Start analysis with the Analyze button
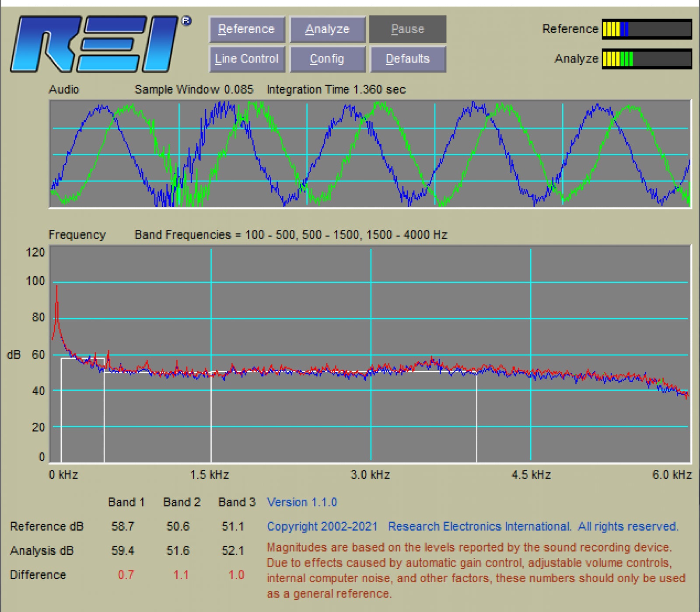The image size is (700, 612). pos(328,29)
